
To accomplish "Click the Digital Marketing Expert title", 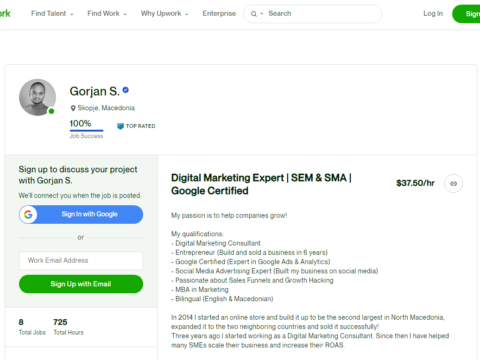I will pos(262,184).
